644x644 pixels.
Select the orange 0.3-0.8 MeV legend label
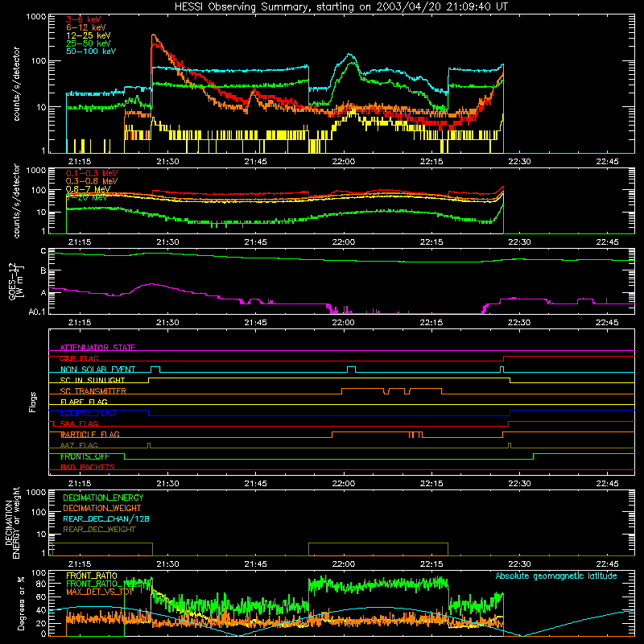click(92, 181)
